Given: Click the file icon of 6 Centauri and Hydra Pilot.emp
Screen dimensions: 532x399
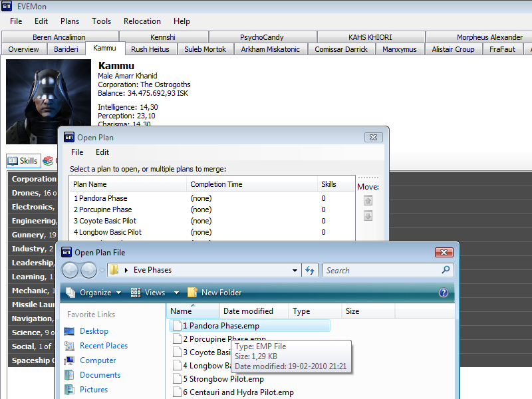Looking at the screenshot, I should (177, 392).
